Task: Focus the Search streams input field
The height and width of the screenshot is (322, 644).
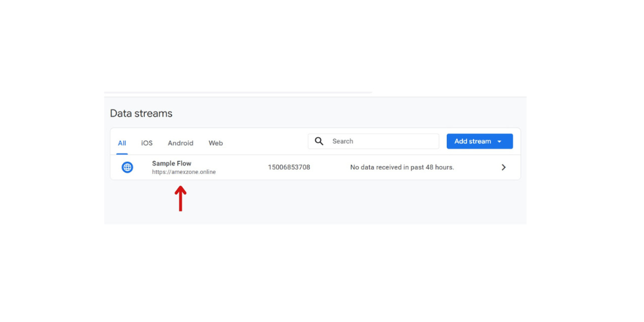Action: pyautogui.click(x=374, y=141)
